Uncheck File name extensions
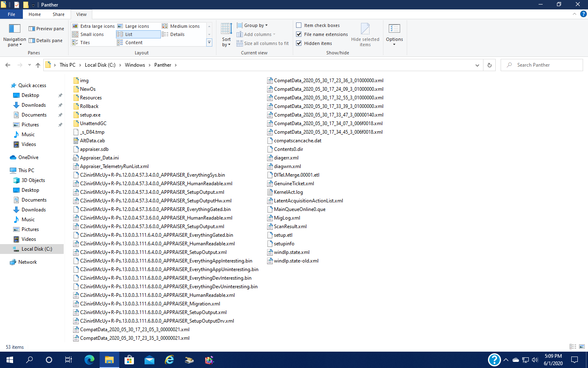Viewport: 588px width, 368px height. [x=299, y=34]
